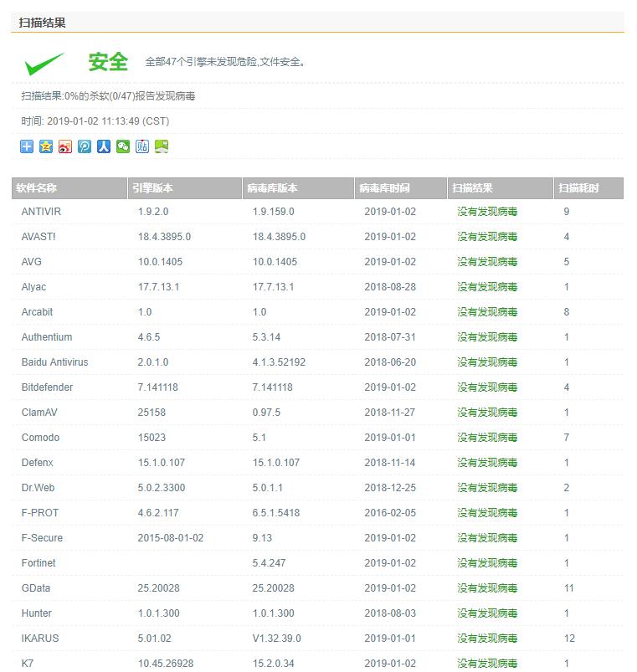The height and width of the screenshot is (672, 637).
Task: Click F-Secure engine version 2015-08-01-02
Action: pos(170,538)
